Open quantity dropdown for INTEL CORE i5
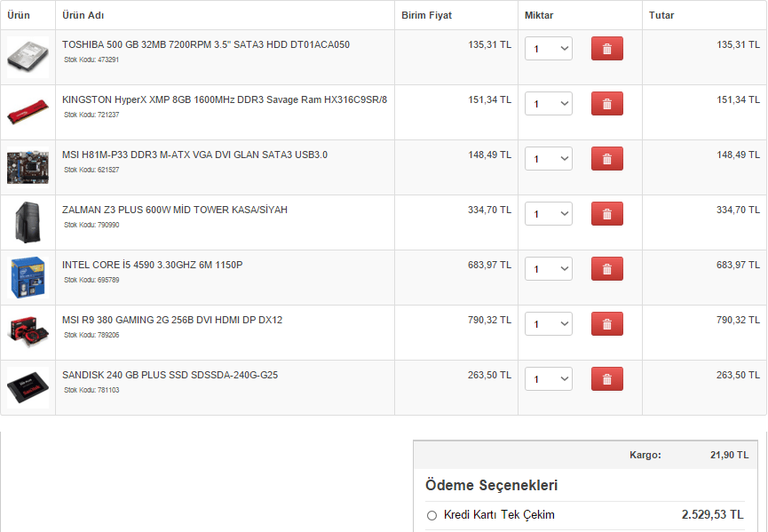768x532 pixels. (549, 269)
